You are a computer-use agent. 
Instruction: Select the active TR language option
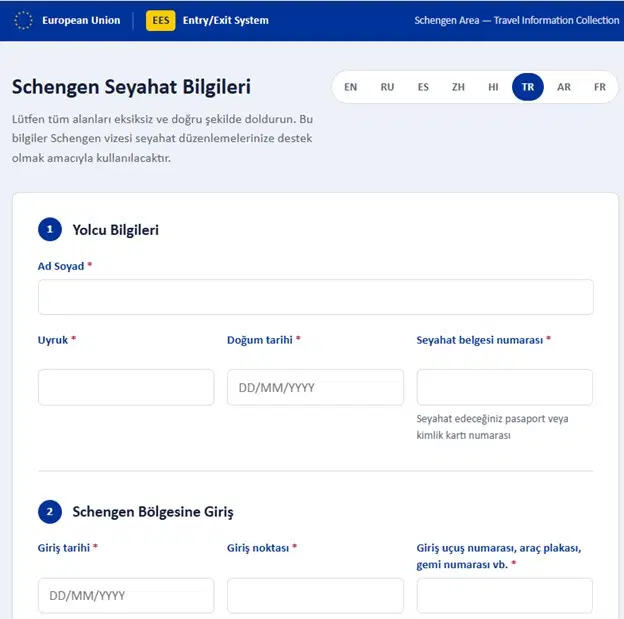coord(528,87)
